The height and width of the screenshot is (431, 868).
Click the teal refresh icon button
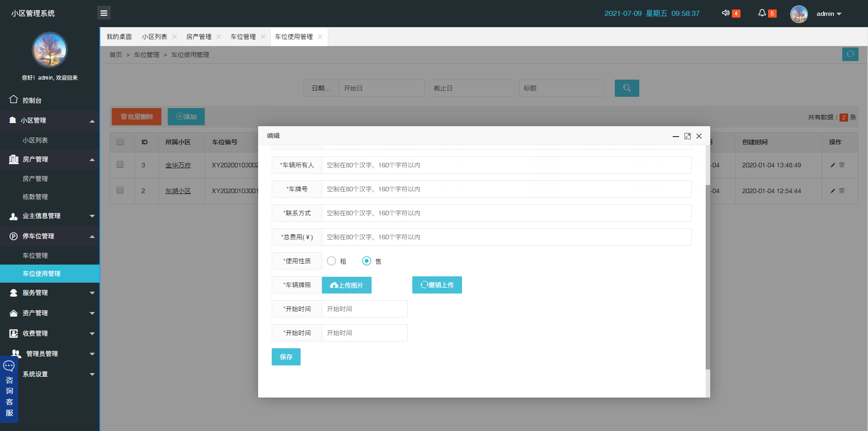(x=850, y=54)
